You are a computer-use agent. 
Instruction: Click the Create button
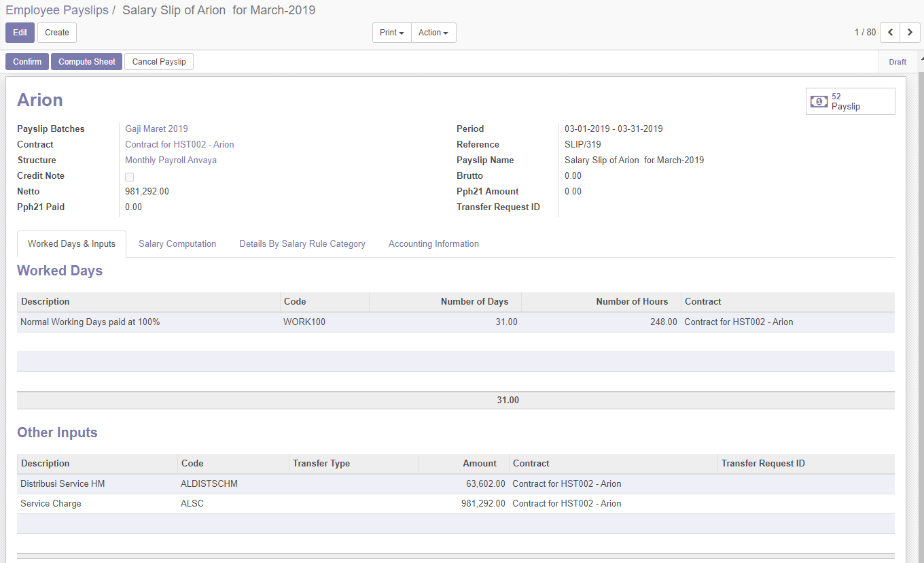coord(57,33)
